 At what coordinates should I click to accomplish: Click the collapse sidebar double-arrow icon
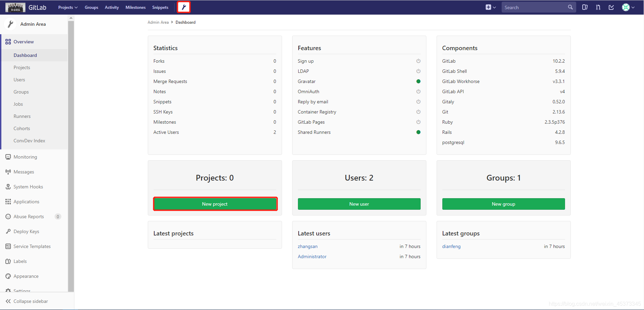click(8, 301)
